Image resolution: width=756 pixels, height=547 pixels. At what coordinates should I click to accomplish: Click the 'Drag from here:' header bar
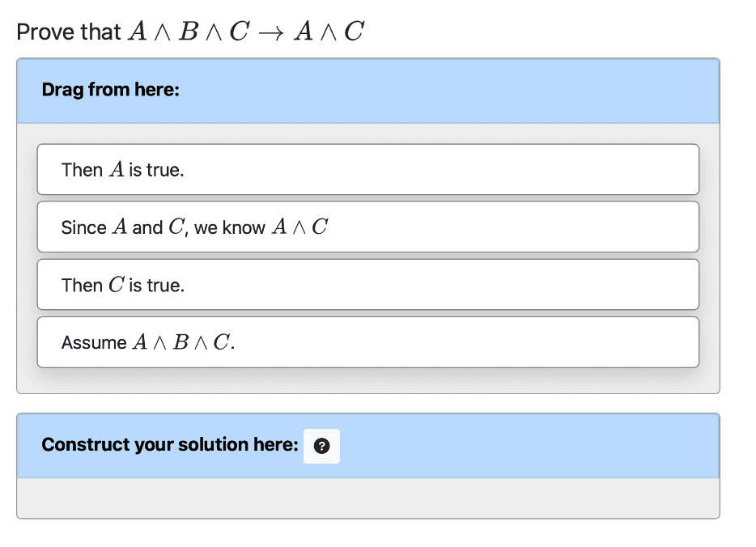click(x=368, y=90)
